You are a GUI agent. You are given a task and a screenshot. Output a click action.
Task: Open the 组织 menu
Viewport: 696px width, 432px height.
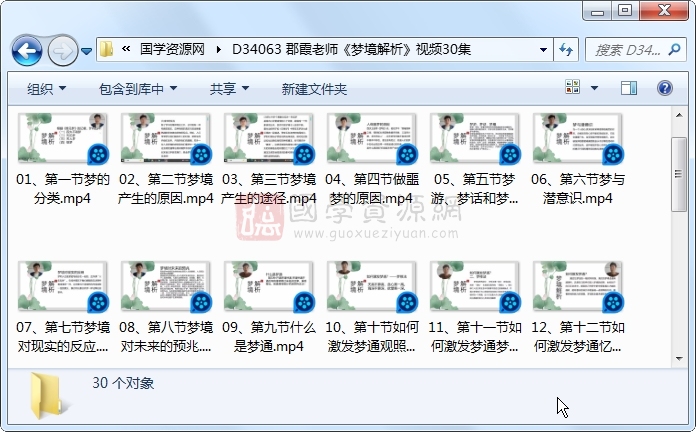pyautogui.click(x=47, y=89)
